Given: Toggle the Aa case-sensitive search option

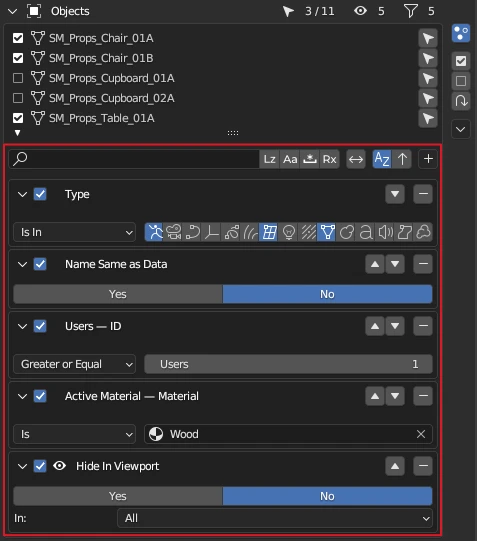Looking at the screenshot, I should tap(290, 159).
